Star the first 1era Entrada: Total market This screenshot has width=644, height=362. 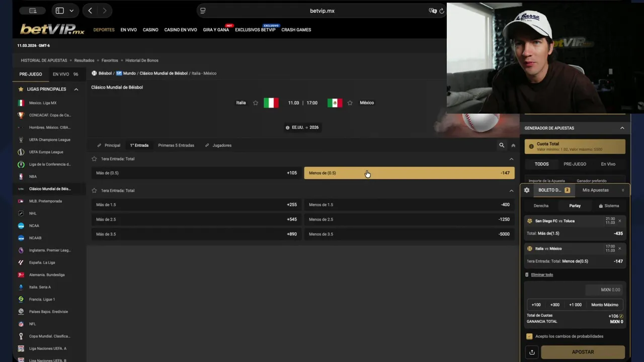(94, 159)
